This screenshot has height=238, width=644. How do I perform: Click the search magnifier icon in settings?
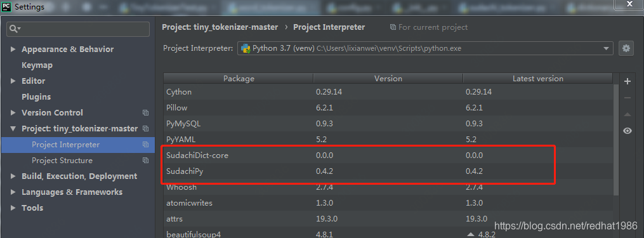(x=15, y=29)
